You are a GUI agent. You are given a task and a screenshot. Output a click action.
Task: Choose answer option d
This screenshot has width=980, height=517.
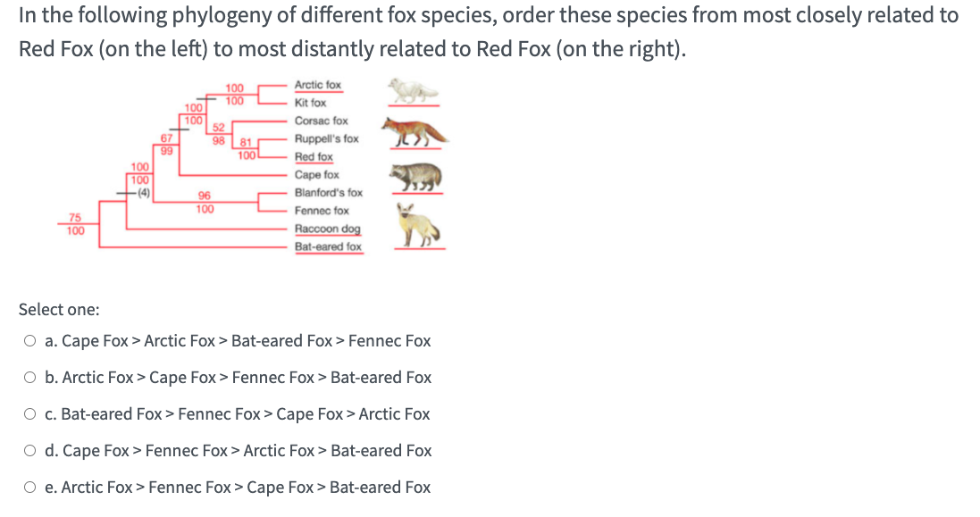[x=29, y=450]
